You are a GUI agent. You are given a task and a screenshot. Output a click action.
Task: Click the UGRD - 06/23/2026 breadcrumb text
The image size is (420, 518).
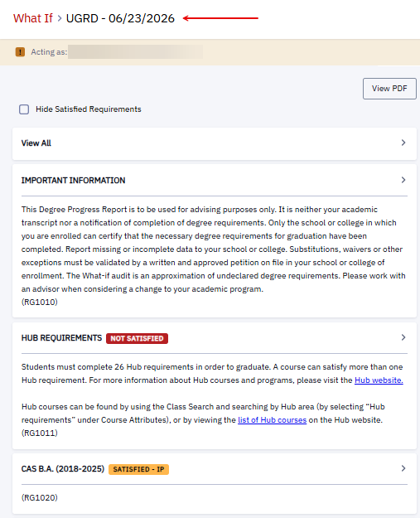tap(120, 18)
